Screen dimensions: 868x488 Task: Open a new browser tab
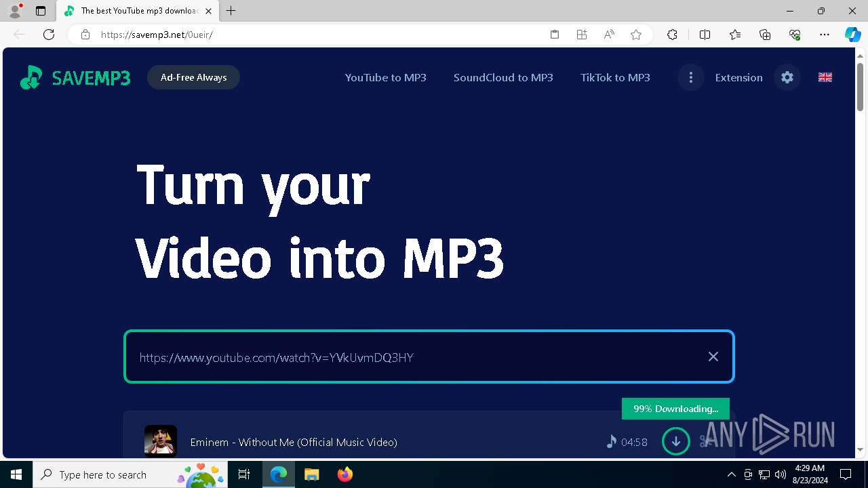point(231,11)
